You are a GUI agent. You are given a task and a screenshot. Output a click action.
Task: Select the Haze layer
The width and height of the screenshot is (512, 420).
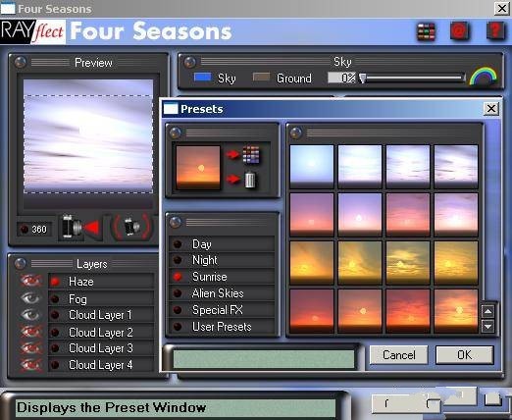pyautogui.click(x=101, y=282)
